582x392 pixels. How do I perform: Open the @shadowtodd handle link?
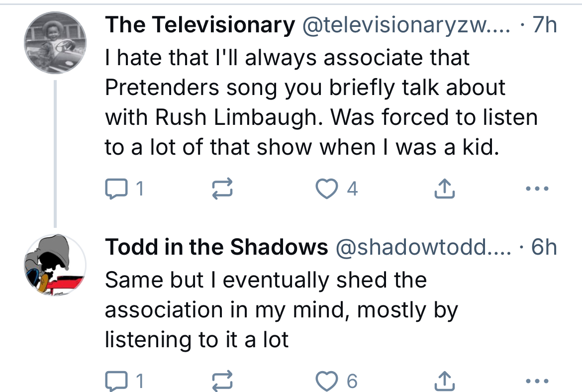(x=423, y=247)
